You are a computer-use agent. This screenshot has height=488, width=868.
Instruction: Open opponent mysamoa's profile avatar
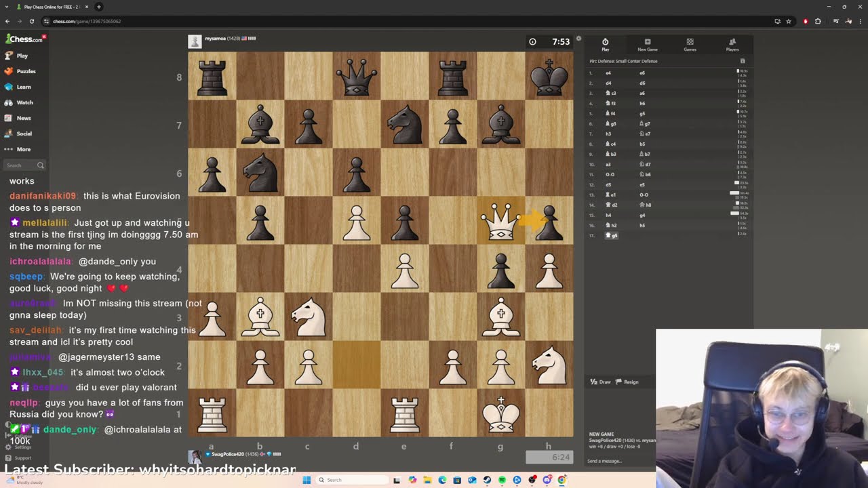(195, 41)
